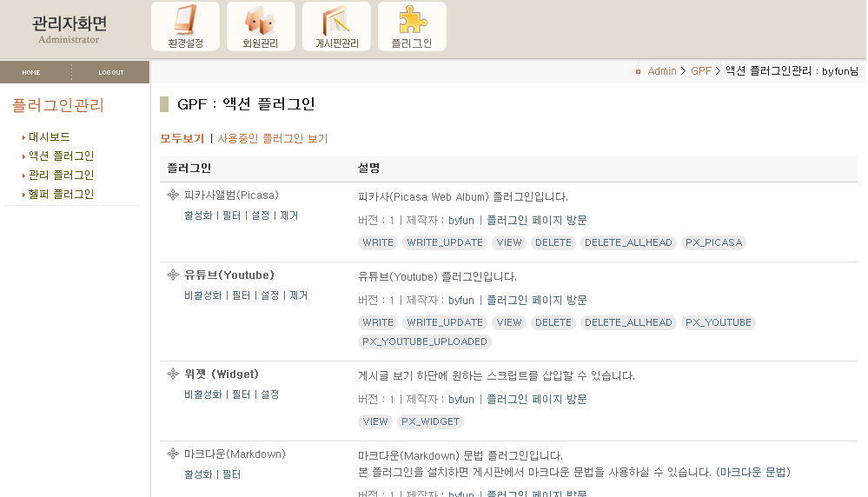Click 활성화 for the Markdown plugin
The height and width of the screenshot is (497, 868).
[198, 474]
